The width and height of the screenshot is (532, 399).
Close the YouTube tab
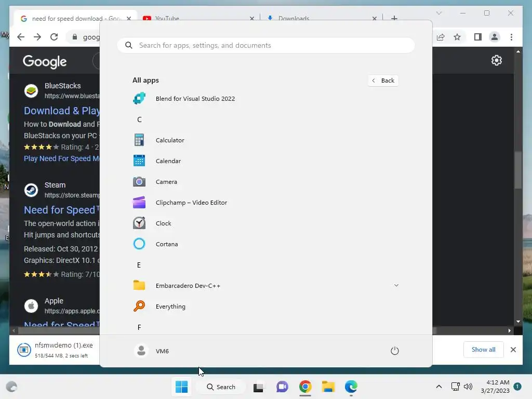click(252, 18)
